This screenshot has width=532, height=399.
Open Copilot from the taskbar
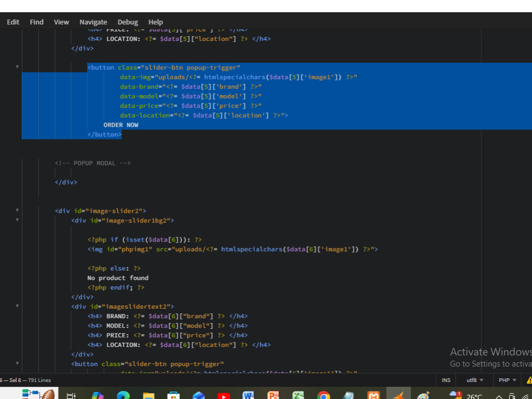point(97,396)
